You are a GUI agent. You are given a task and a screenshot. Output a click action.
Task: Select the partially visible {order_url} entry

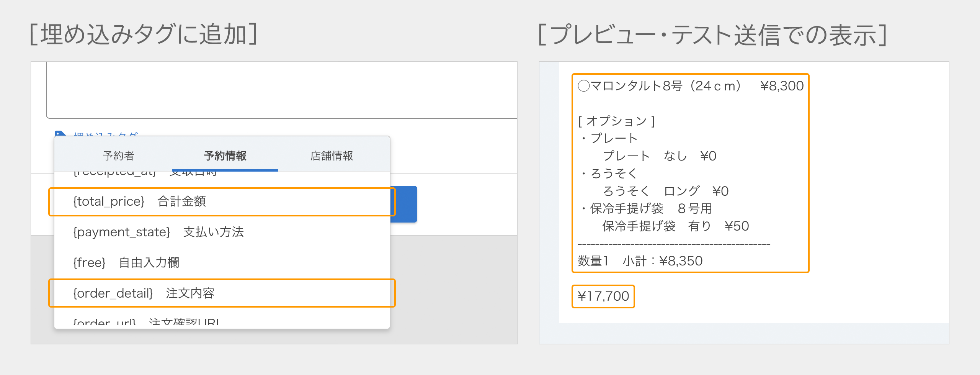click(145, 322)
